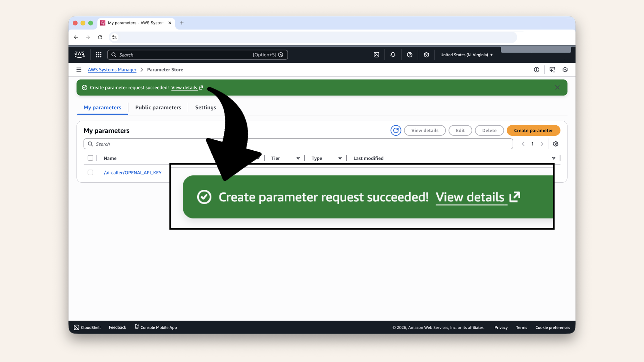Switch to the Settings tab

[205, 108]
